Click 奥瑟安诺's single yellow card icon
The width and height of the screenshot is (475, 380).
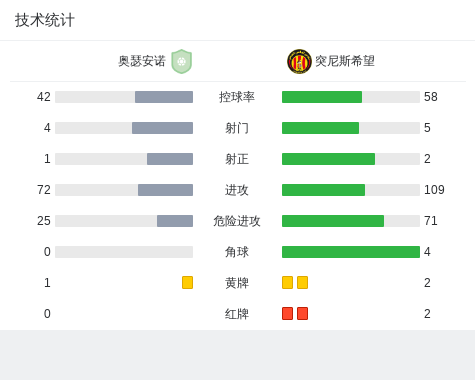click(187, 282)
